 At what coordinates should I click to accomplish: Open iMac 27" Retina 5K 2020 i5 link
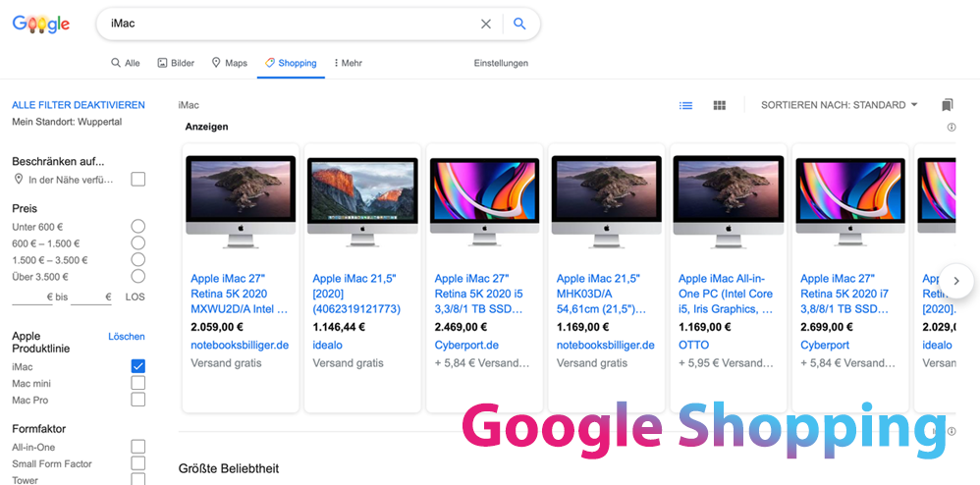coord(479,294)
